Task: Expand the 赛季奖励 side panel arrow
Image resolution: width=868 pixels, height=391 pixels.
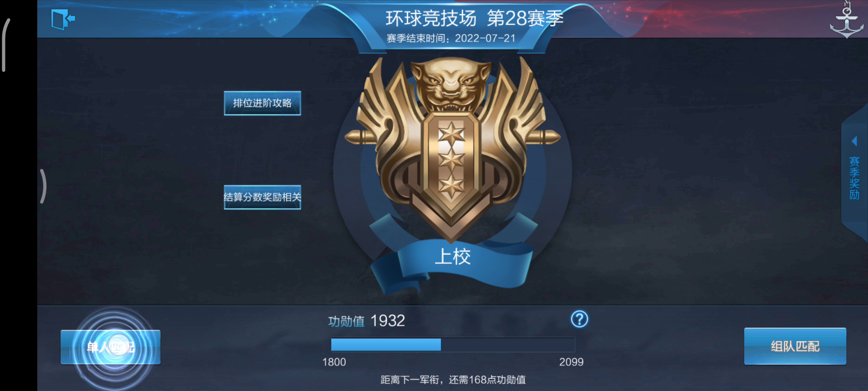Action: pyautogui.click(x=855, y=141)
